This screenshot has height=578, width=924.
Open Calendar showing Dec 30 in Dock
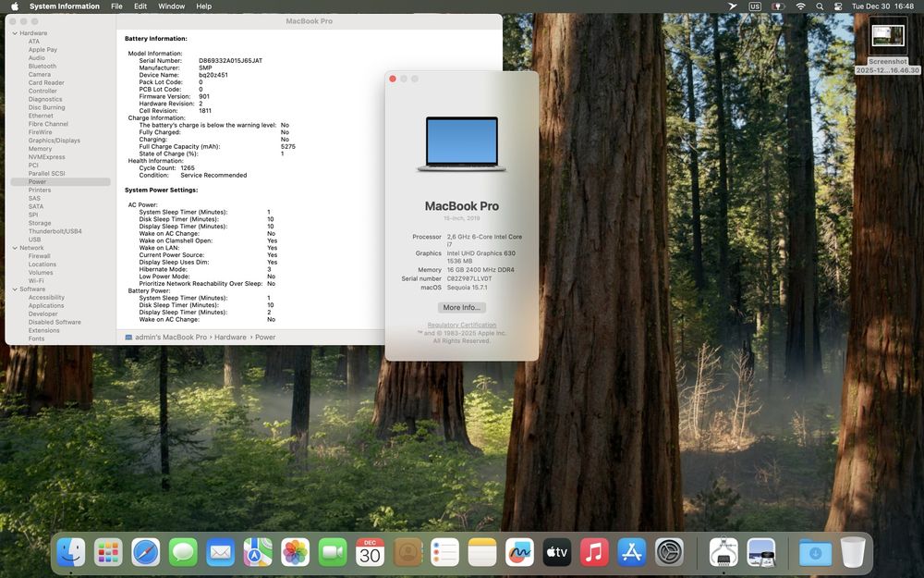[x=371, y=553]
